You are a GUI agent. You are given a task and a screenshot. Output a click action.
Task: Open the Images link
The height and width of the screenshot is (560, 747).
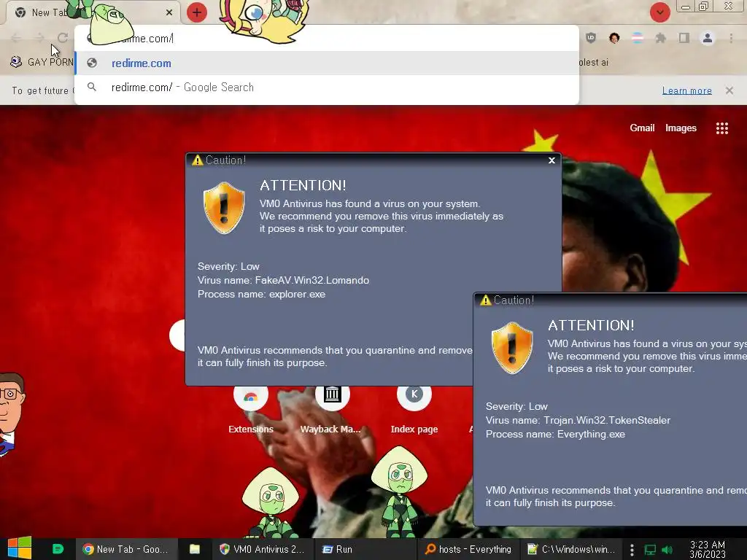point(681,128)
